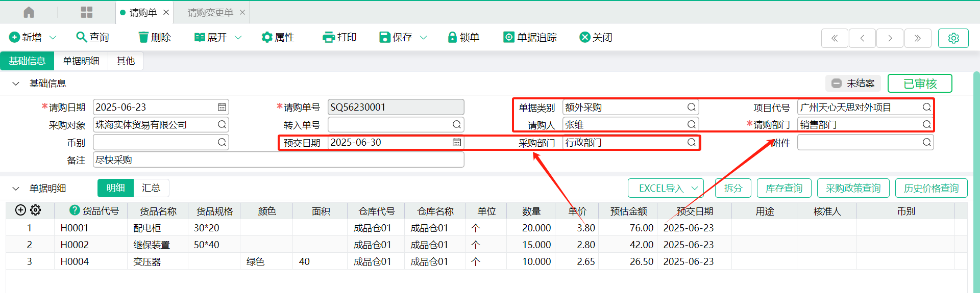Click the 保存 save button
Image resolution: width=980 pixels, height=293 pixels.
[396, 37]
